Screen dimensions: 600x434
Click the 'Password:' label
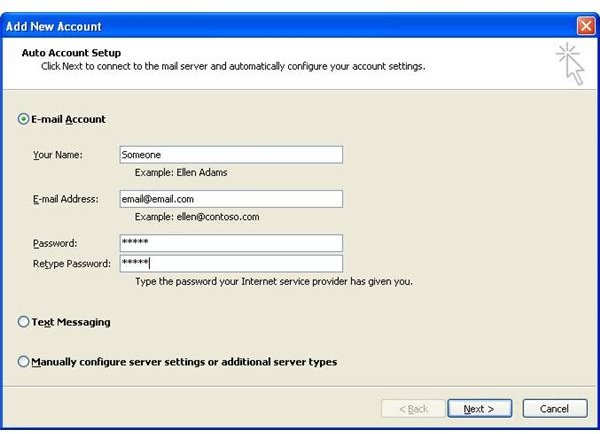coord(55,243)
